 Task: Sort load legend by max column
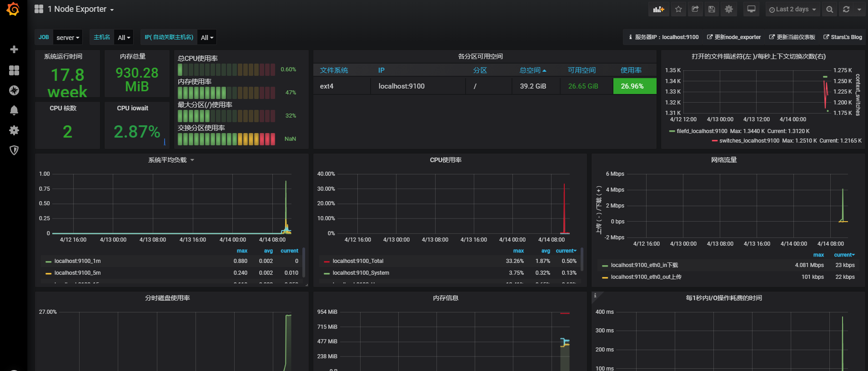[x=242, y=251]
